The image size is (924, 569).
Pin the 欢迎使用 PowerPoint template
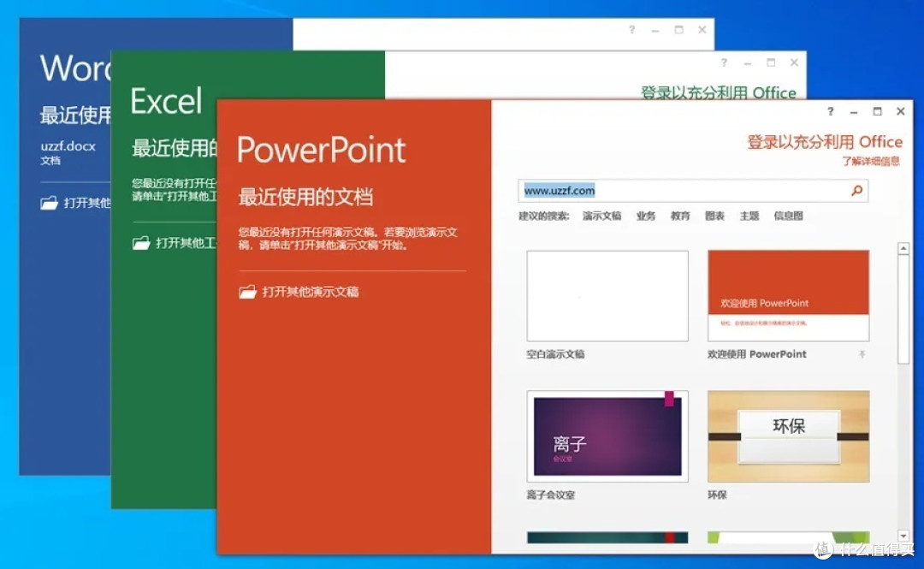pos(862,354)
